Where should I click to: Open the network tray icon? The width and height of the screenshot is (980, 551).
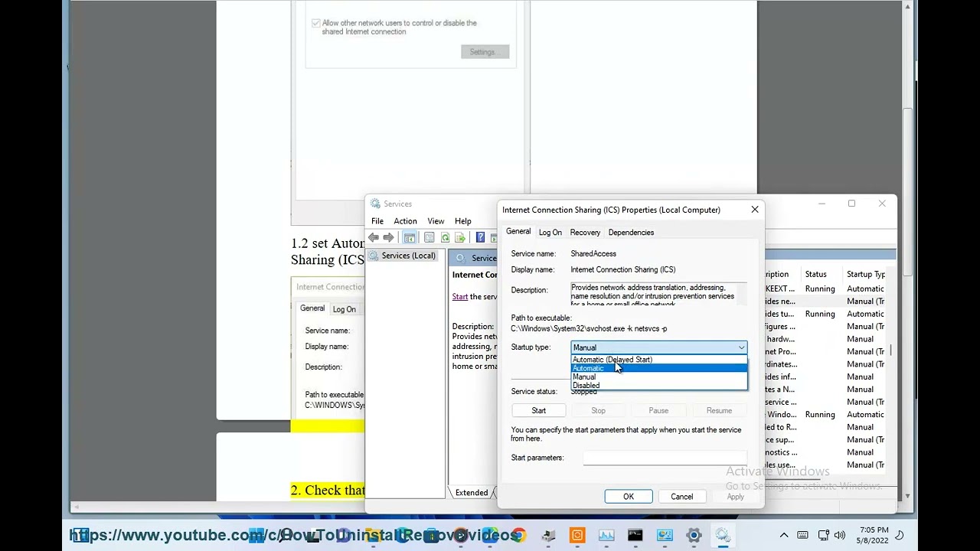[x=824, y=536]
